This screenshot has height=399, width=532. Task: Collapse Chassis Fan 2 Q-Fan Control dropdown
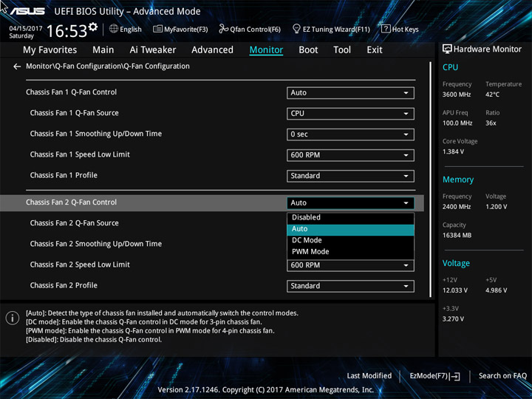coord(350,203)
